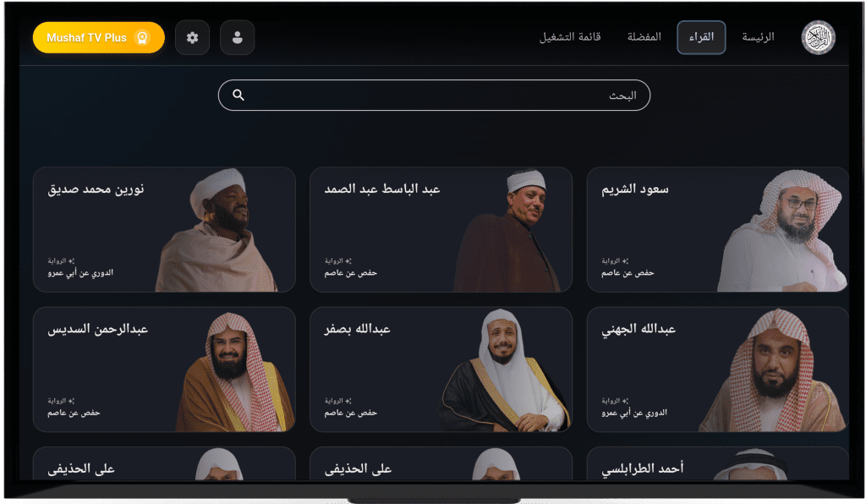This screenshot has width=866, height=504.
Task: Open settings with the gear icon
Action: (192, 38)
